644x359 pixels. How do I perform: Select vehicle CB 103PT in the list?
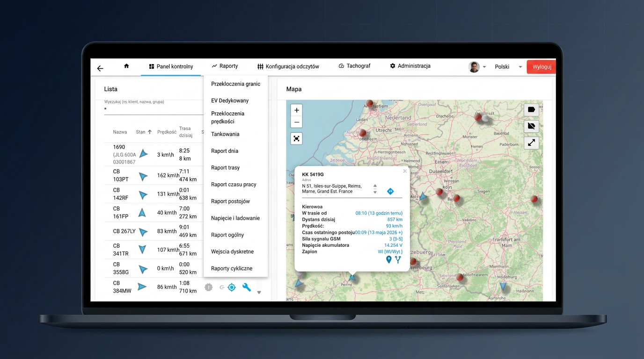[x=121, y=175]
